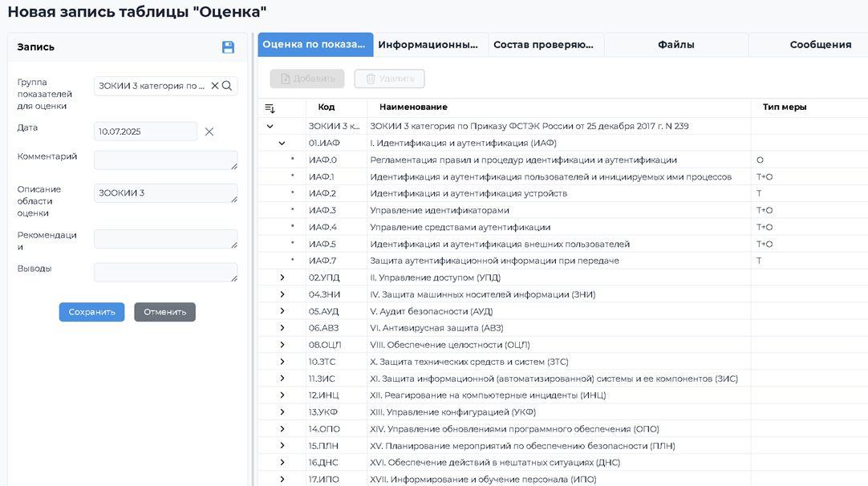Click the Добавить button
This screenshot has width=868, height=486.
307,79
